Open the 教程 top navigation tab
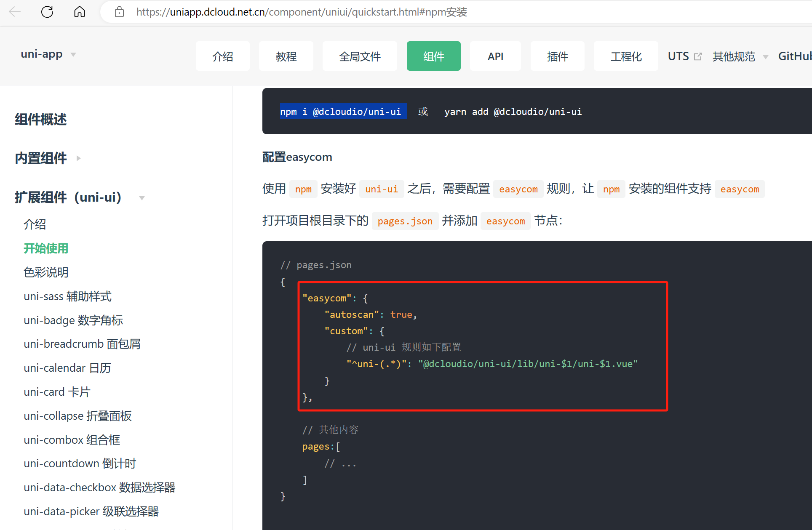The height and width of the screenshot is (530, 812). [286, 56]
